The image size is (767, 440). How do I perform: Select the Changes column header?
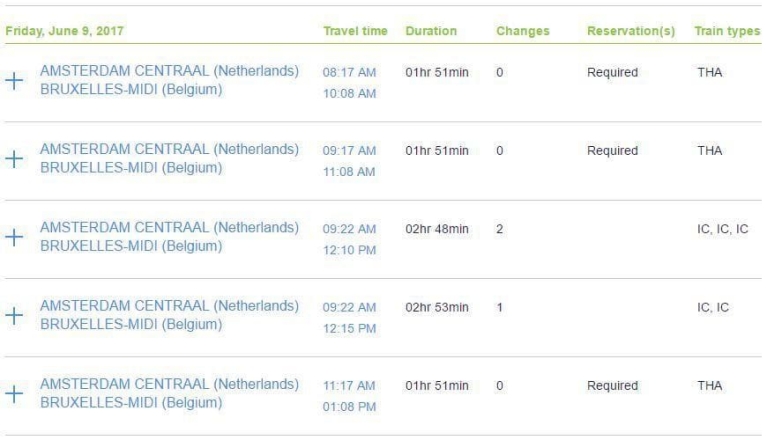(523, 32)
